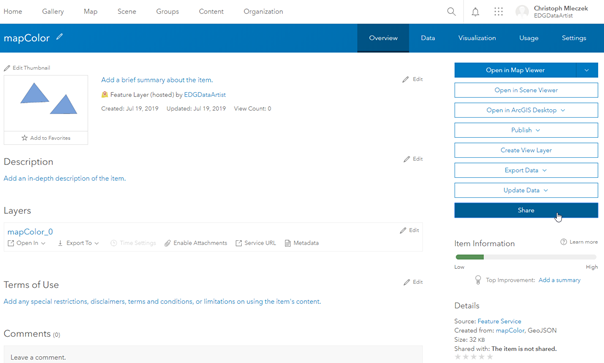Expand the Update Data dropdown
Image resolution: width=604 pixels, height=363 pixels.
546,190
